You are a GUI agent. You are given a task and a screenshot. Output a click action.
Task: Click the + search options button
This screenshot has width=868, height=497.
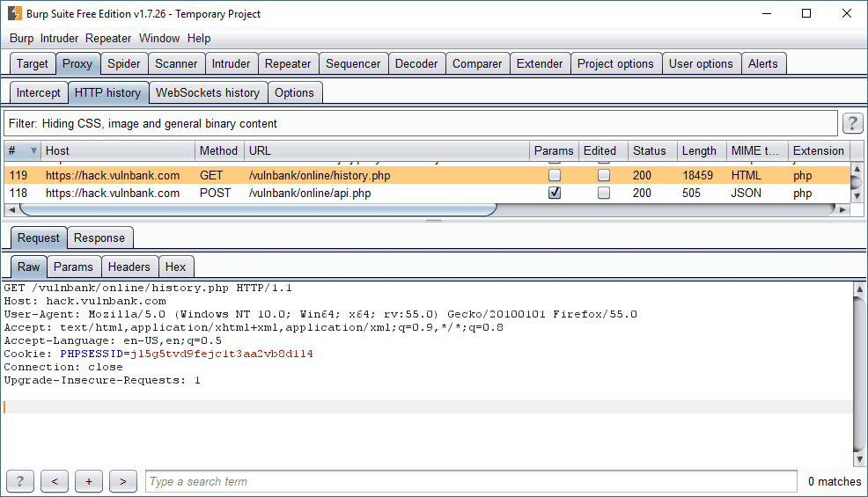click(89, 481)
